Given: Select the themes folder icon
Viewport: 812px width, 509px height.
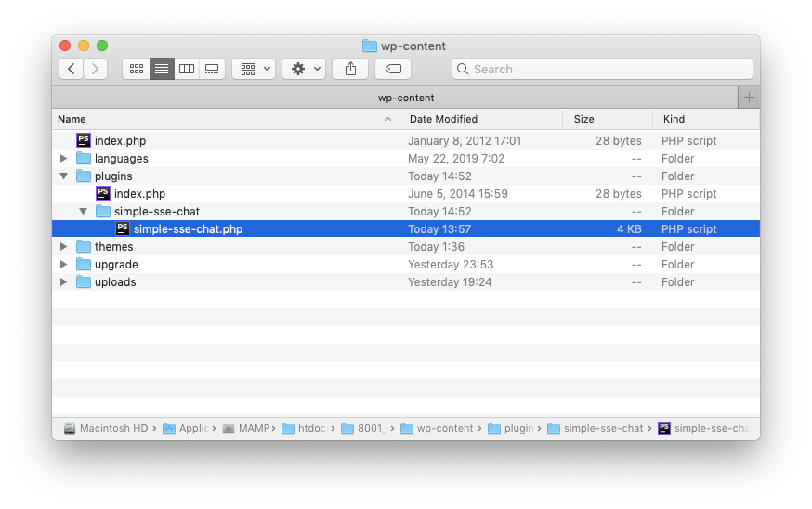Looking at the screenshot, I should point(84,246).
